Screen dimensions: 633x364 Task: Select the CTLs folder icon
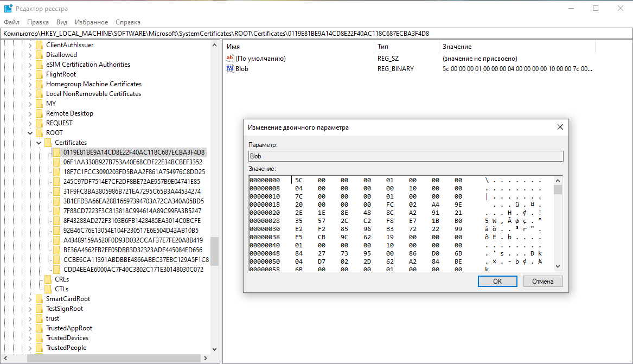click(x=48, y=289)
